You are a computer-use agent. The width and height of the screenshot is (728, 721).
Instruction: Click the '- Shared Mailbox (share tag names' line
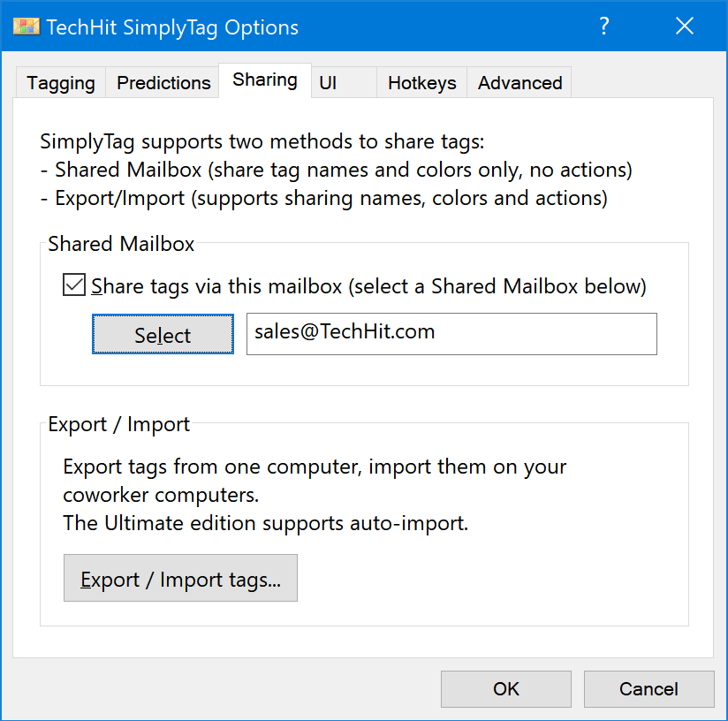(x=336, y=171)
